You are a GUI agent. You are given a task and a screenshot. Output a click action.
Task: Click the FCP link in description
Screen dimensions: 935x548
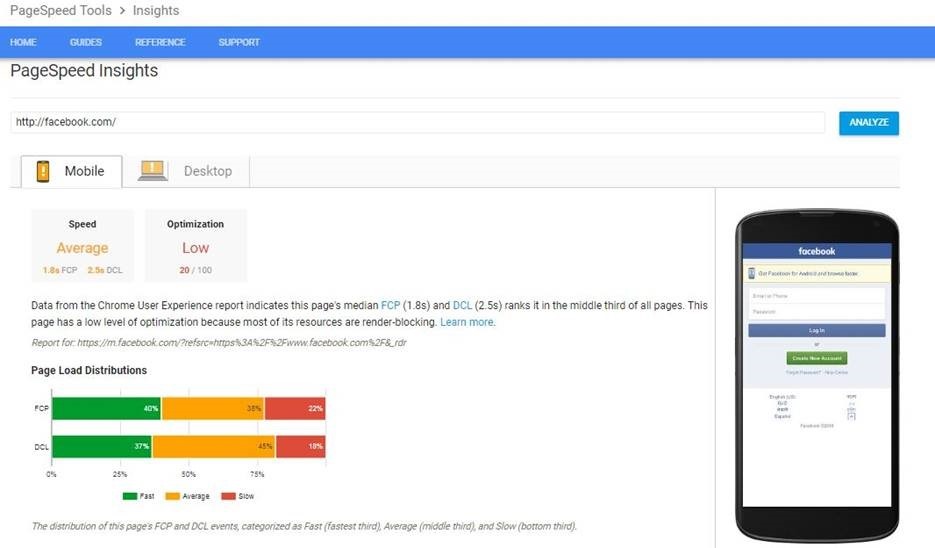(390, 306)
